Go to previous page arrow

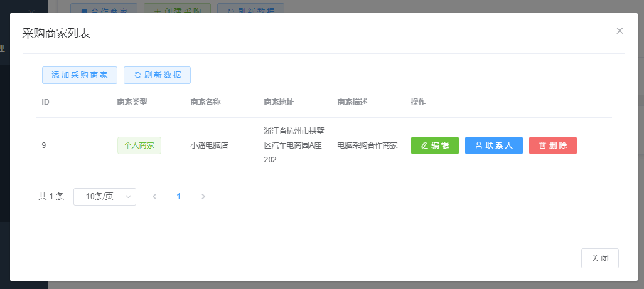[x=154, y=197]
